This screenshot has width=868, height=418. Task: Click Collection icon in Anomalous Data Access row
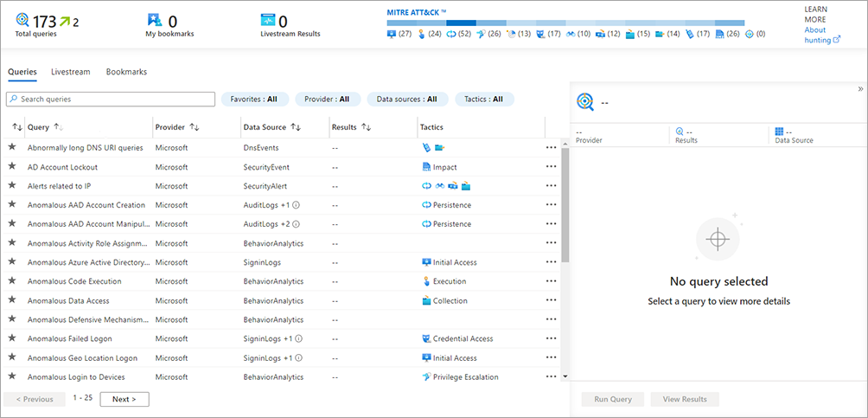tap(426, 300)
